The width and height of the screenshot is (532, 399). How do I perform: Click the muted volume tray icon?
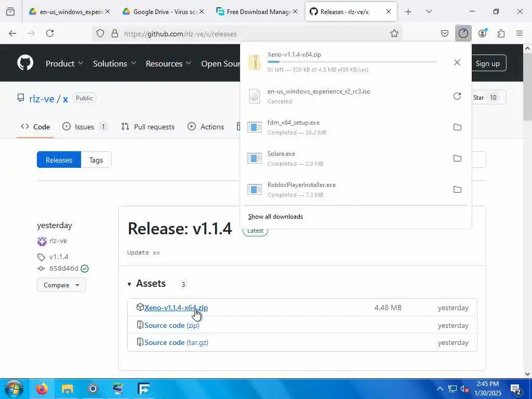pyautogui.click(x=464, y=389)
